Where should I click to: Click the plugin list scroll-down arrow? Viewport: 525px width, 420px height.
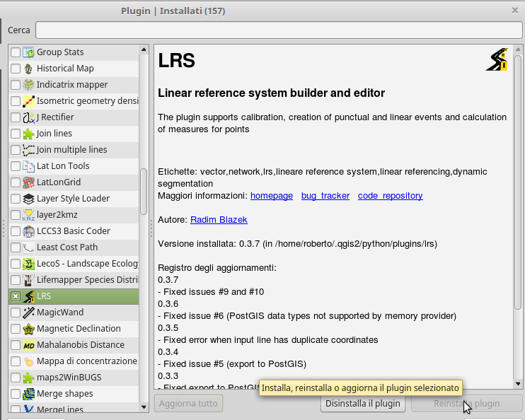144,407
